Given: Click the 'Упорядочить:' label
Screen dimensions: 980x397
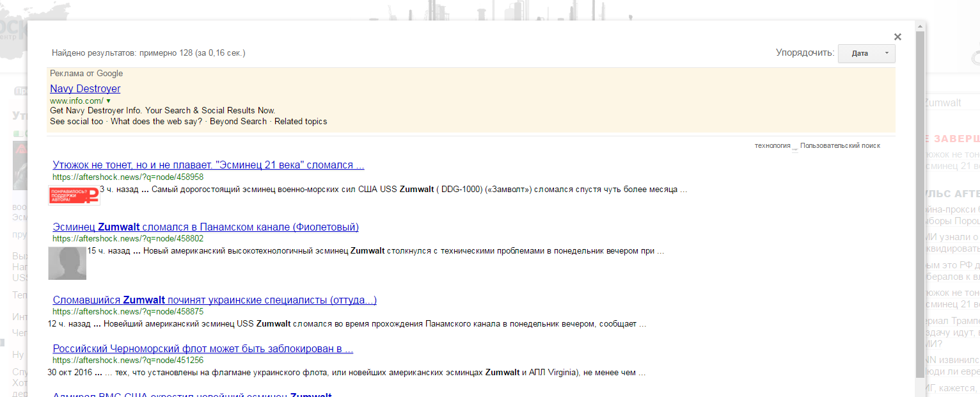Looking at the screenshot, I should 805,53.
